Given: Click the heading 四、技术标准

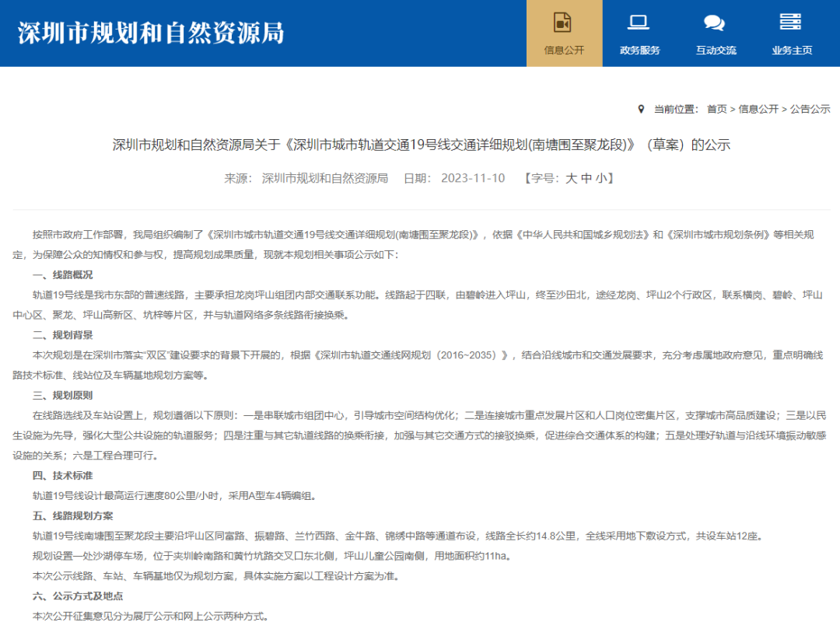Looking at the screenshot, I should (x=63, y=476).
